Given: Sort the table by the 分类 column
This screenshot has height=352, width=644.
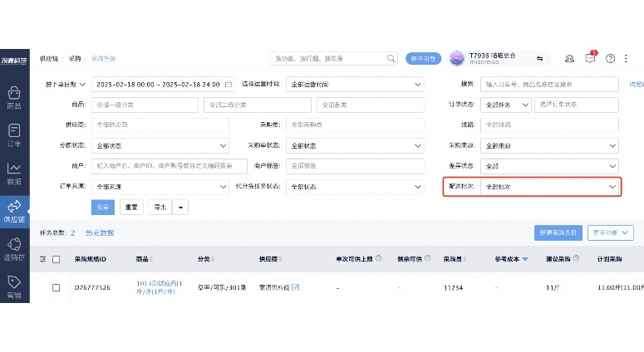Looking at the screenshot, I should 213,259.
